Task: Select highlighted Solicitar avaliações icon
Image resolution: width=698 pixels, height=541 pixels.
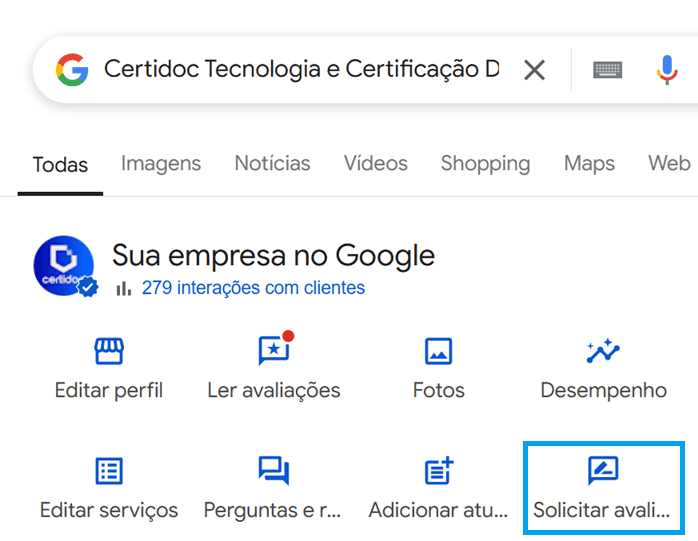Action: tap(603, 470)
